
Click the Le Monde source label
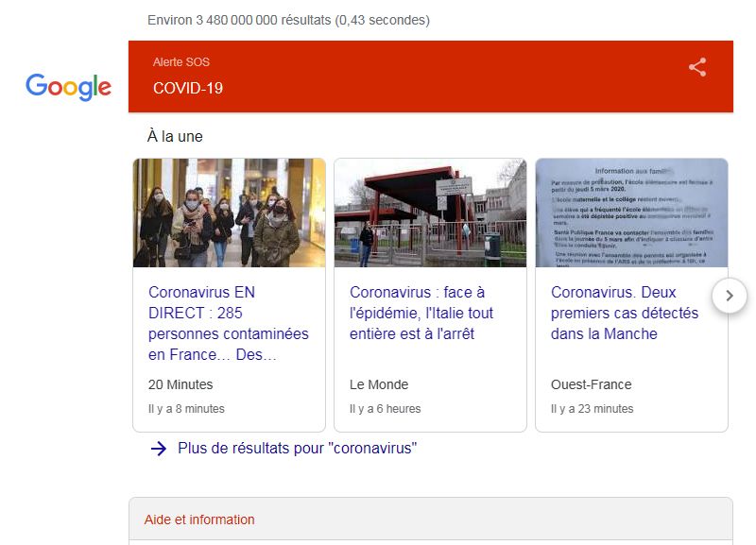379,384
